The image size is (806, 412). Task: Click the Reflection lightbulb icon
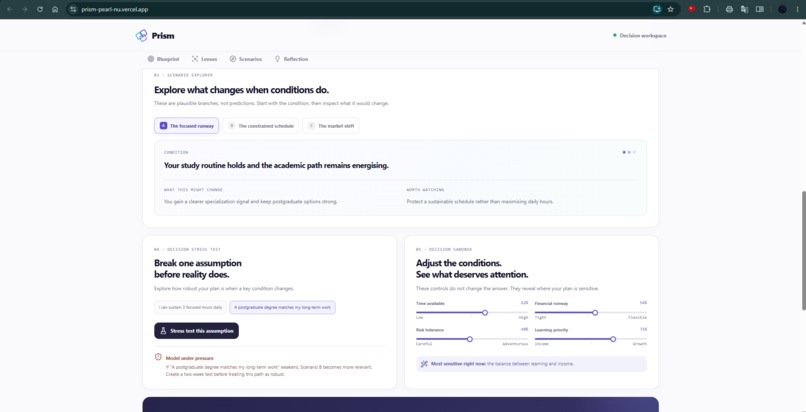[x=278, y=59]
